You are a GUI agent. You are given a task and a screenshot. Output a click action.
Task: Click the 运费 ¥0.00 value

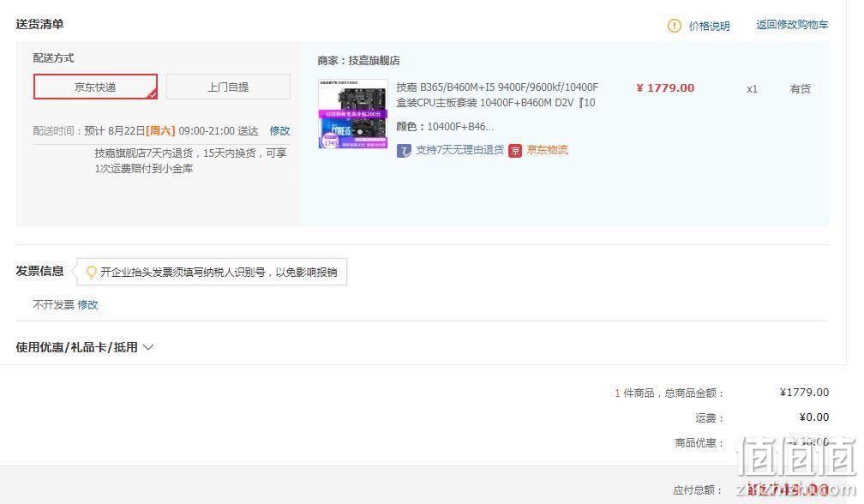(x=814, y=417)
